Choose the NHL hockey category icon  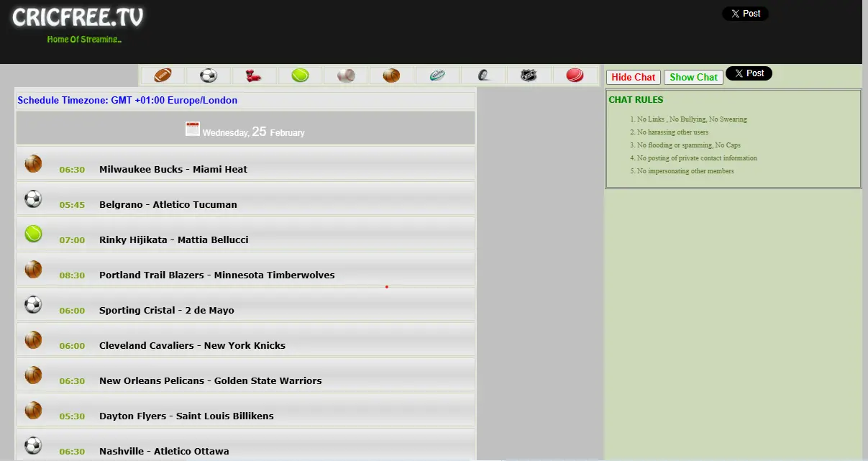pos(529,76)
